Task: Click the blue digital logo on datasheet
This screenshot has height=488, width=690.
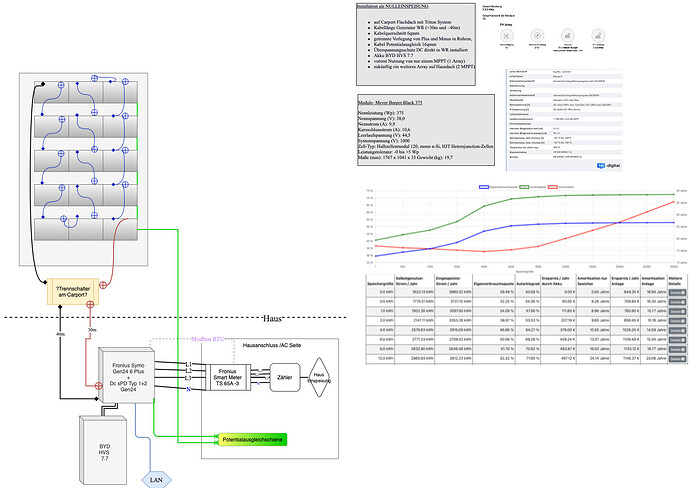Action: click(x=609, y=165)
